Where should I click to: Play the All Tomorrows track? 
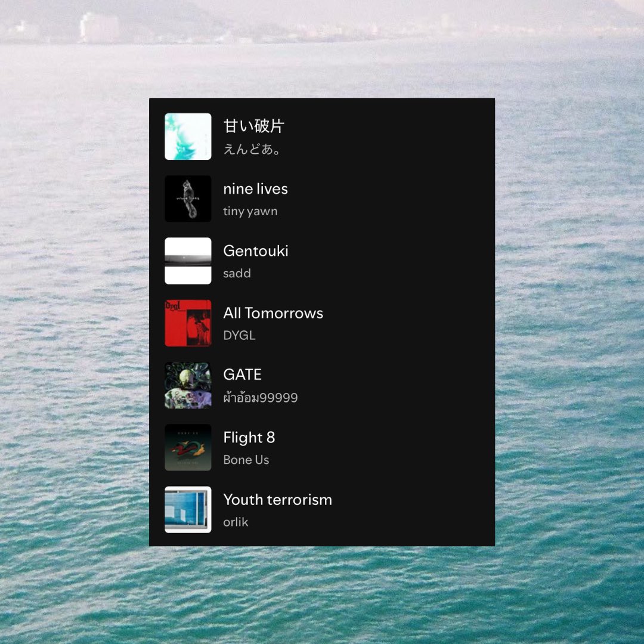coord(273,314)
